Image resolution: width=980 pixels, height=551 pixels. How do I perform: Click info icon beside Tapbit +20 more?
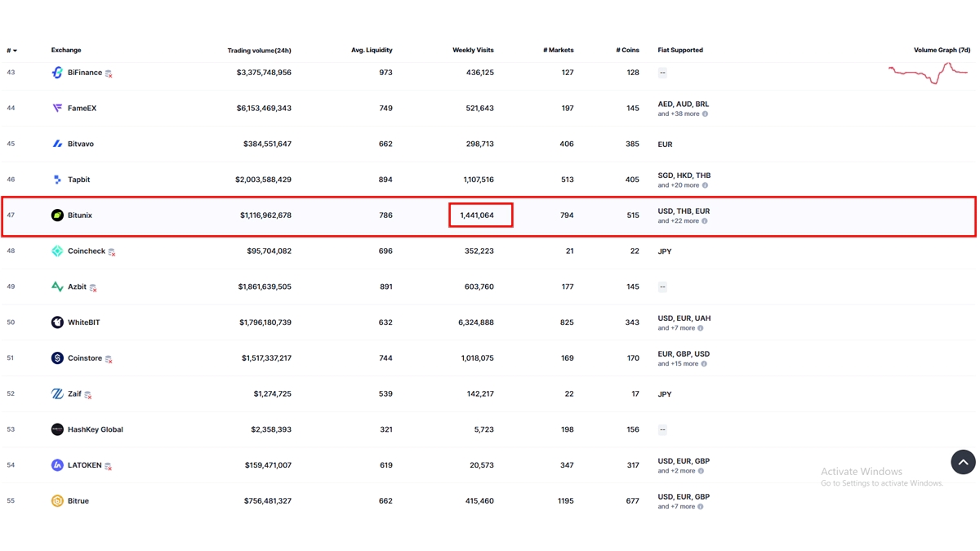point(705,185)
